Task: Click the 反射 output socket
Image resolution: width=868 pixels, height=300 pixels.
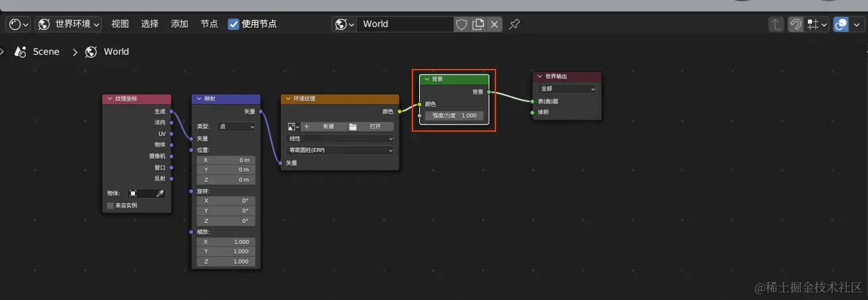Action: [x=171, y=178]
